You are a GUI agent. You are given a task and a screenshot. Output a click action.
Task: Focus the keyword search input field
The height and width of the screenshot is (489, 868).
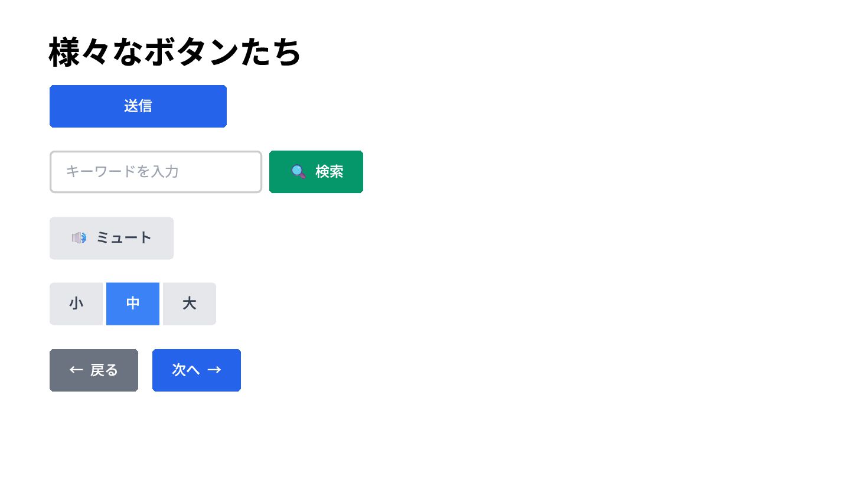coord(156,172)
